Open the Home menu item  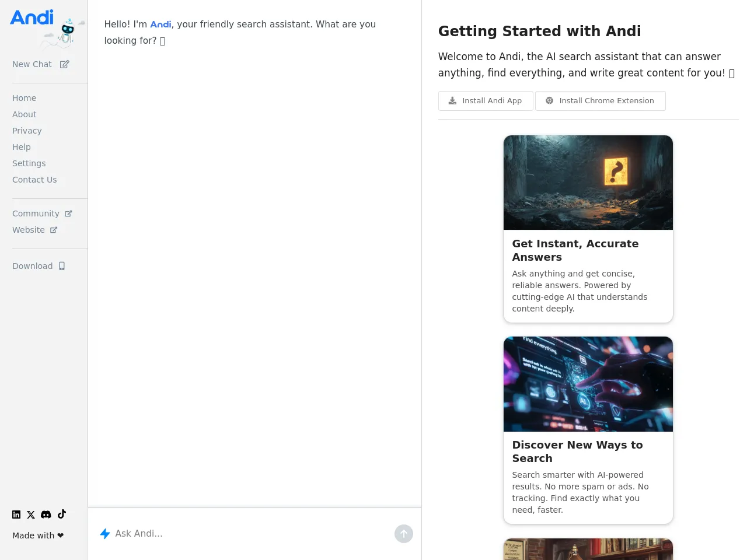pyautogui.click(x=24, y=98)
